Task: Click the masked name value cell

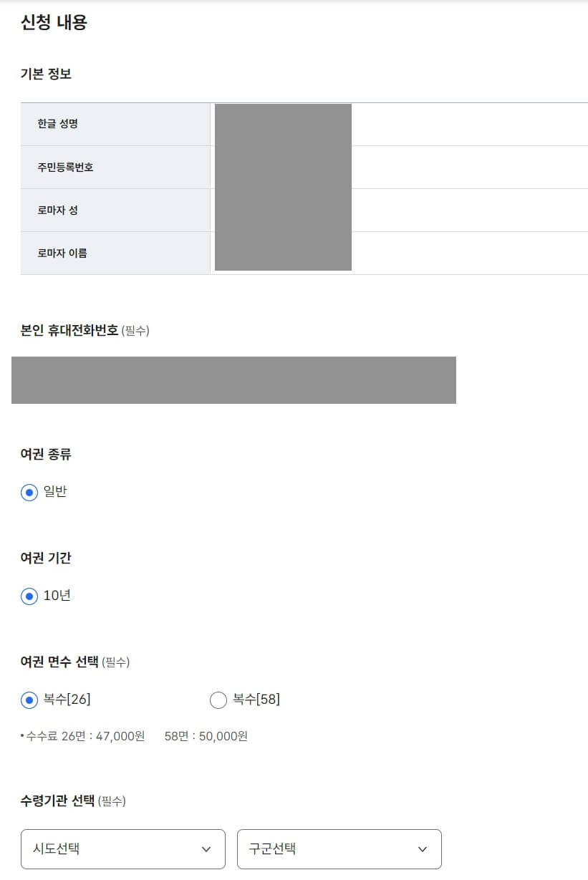Action: point(282,125)
